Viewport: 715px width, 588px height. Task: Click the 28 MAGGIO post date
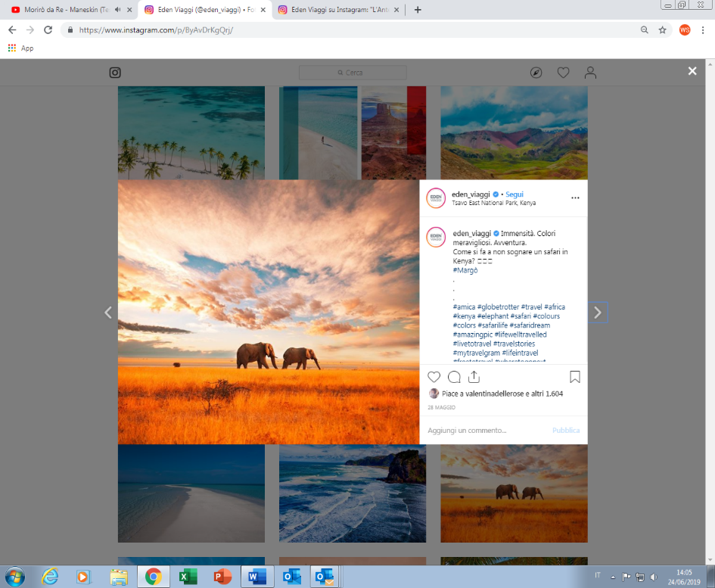click(441, 407)
